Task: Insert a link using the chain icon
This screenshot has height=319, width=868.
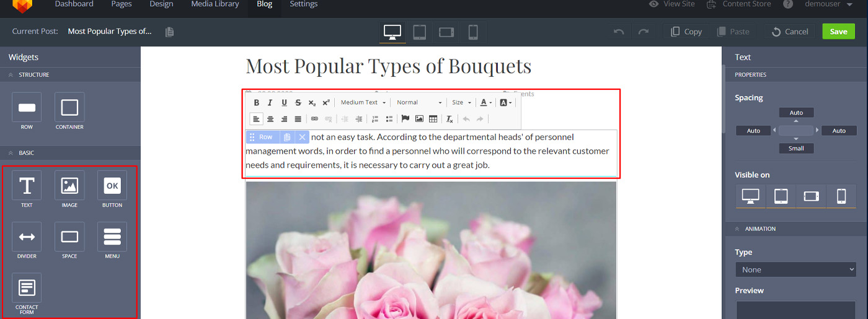Action: click(x=314, y=119)
